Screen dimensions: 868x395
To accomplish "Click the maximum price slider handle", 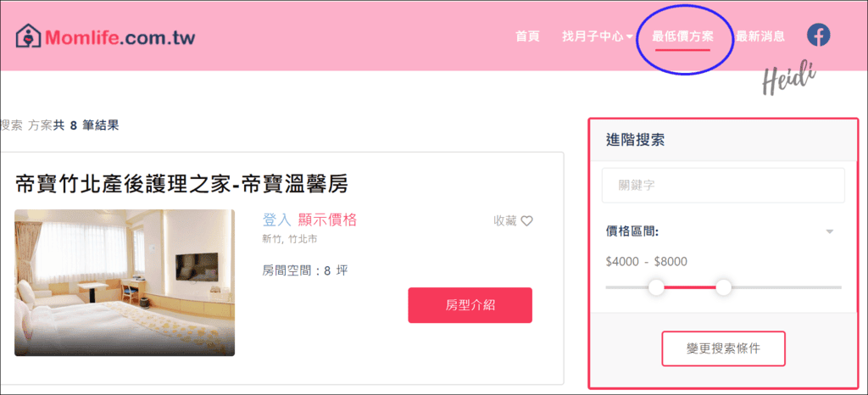I will [724, 287].
